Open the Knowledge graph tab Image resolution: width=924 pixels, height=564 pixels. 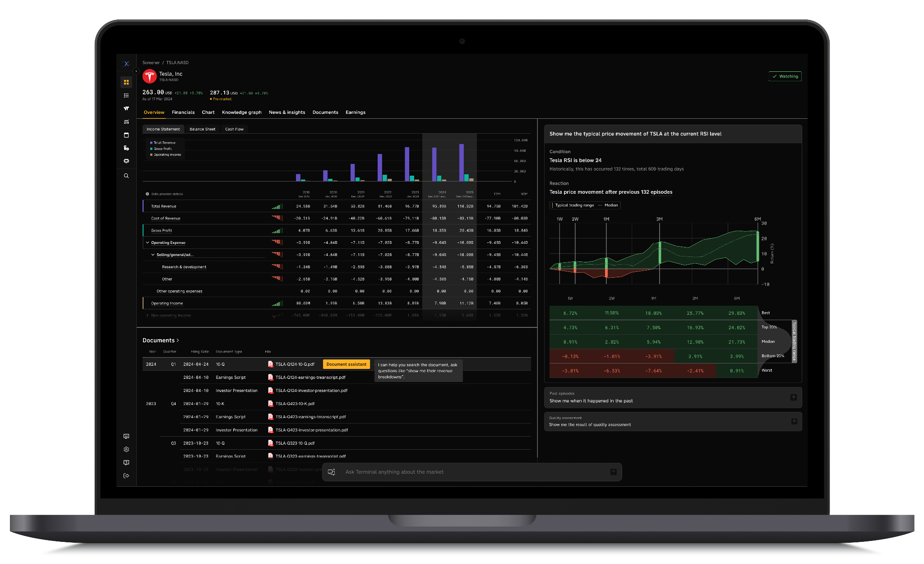[242, 112]
